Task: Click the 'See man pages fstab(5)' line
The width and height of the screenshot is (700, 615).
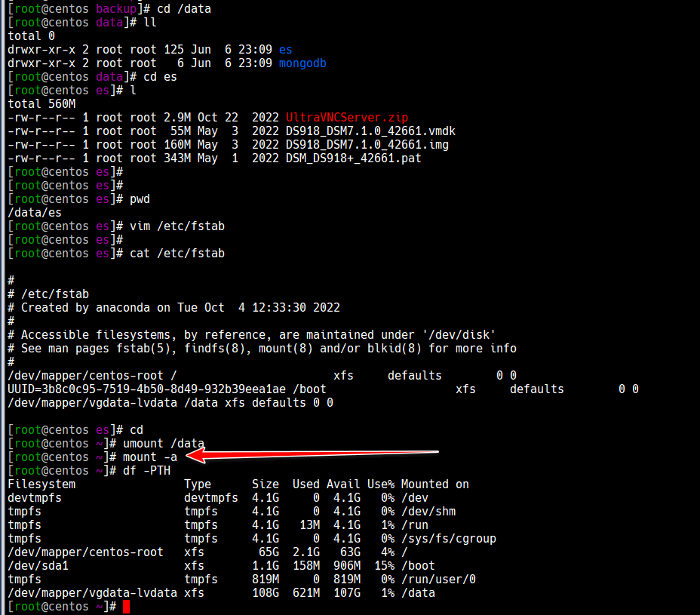Action: (x=262, y=349)
